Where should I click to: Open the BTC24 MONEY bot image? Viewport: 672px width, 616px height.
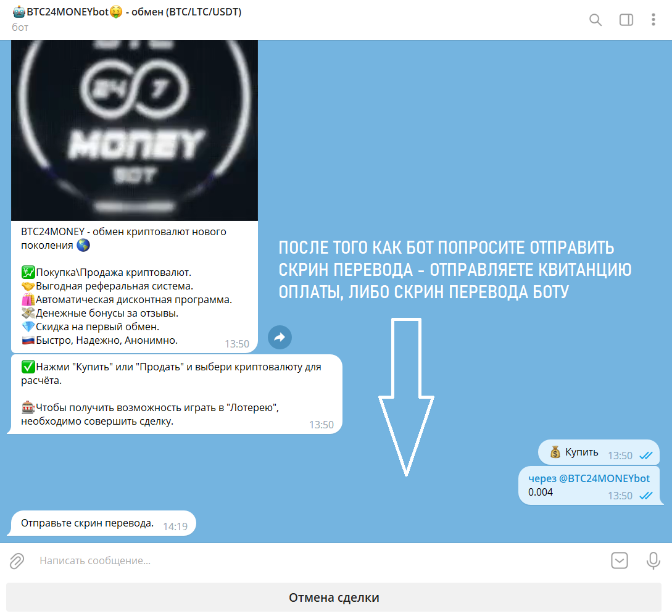[135, 130]
